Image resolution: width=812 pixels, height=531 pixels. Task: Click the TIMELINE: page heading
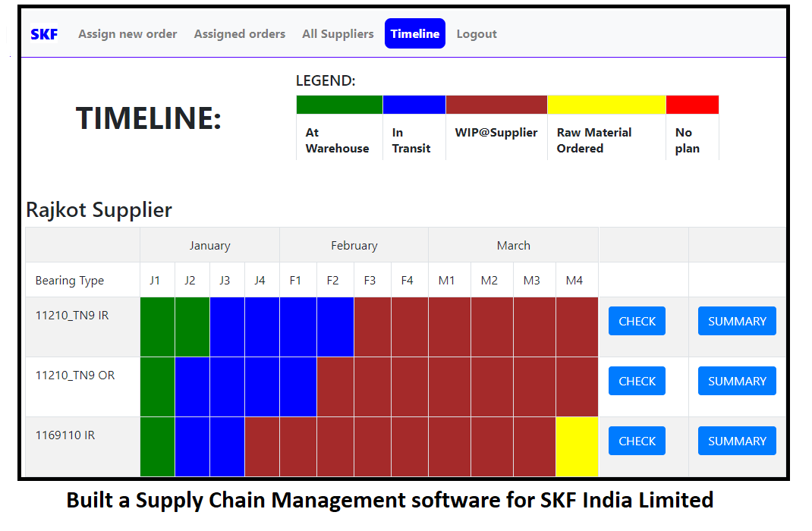(x=149, y=118)
